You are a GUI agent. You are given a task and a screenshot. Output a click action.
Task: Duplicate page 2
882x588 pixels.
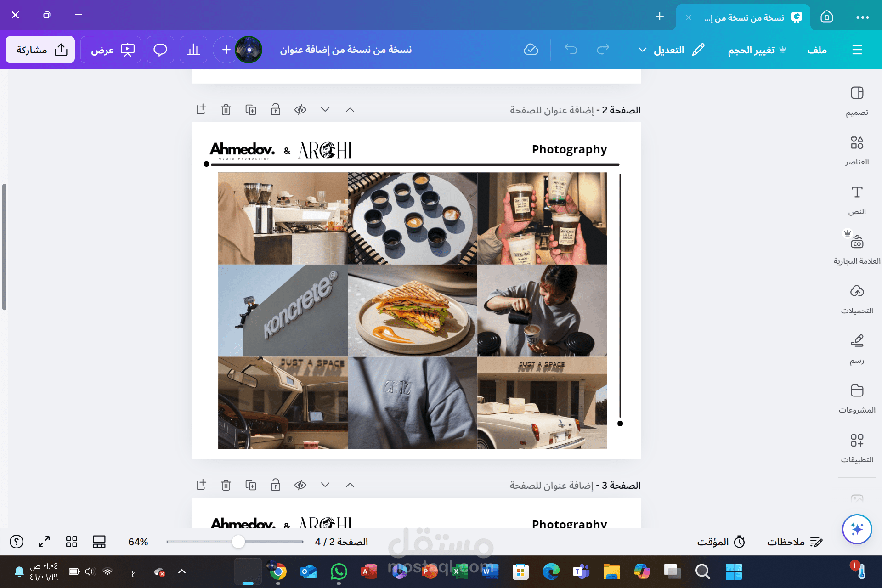(251, 110)
